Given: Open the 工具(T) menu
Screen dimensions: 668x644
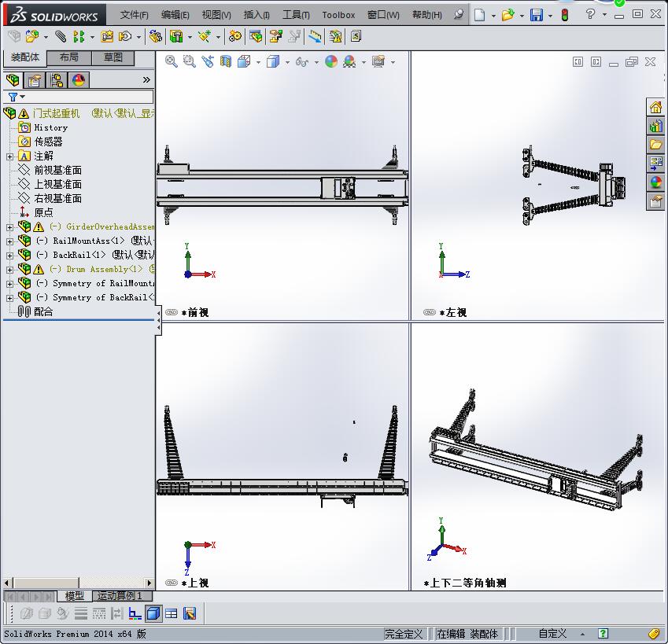Looking at the screenshot, I should point(296,15).
